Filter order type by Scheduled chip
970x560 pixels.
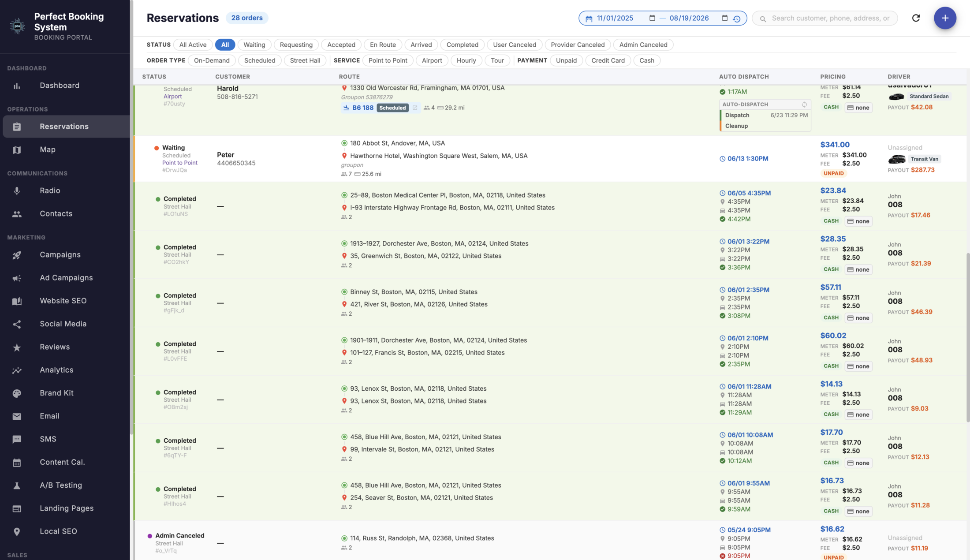[x=260, y=60]
